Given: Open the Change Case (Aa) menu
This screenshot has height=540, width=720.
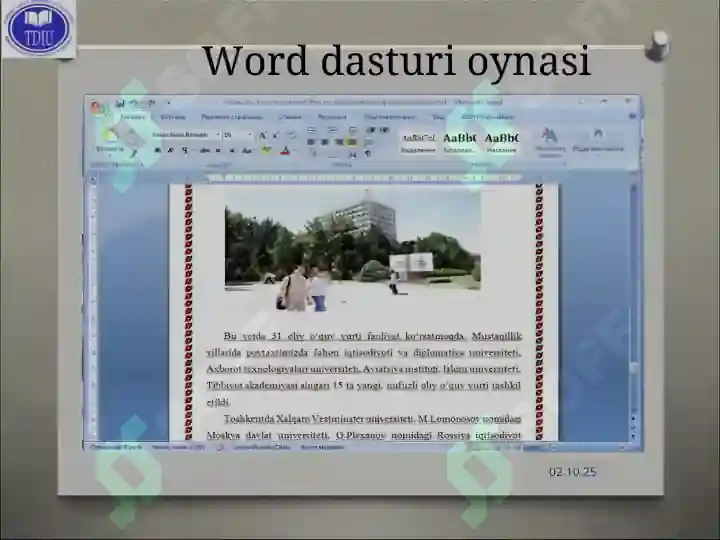Looking at the screenshot, I should (x=247, y=150).
